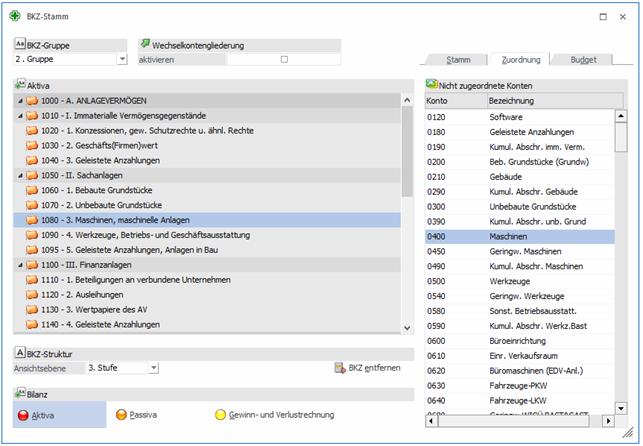Screen dimensions: 643x446
Task: Switch to the Budget tab
Action: [x=583, y=60]
